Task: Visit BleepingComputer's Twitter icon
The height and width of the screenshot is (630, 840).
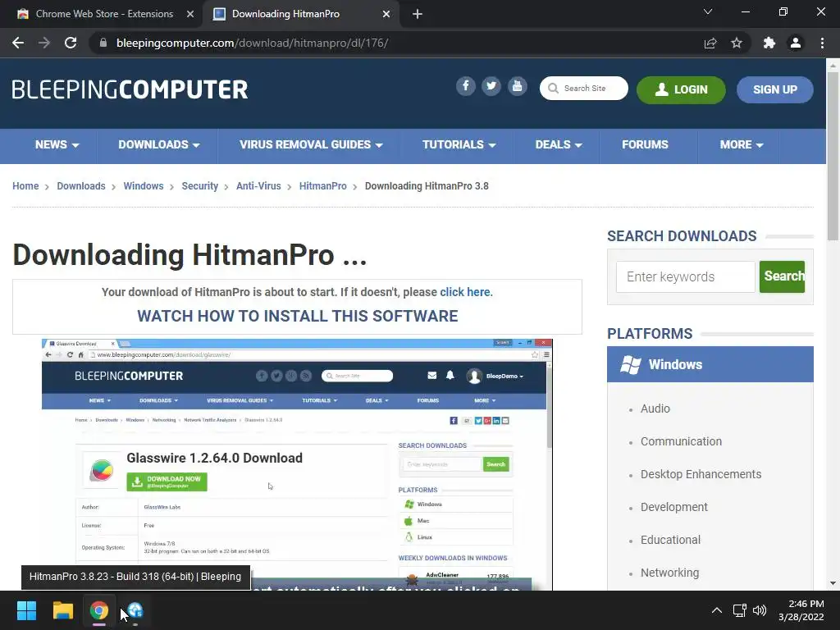Action: click(x=491, y=86)
